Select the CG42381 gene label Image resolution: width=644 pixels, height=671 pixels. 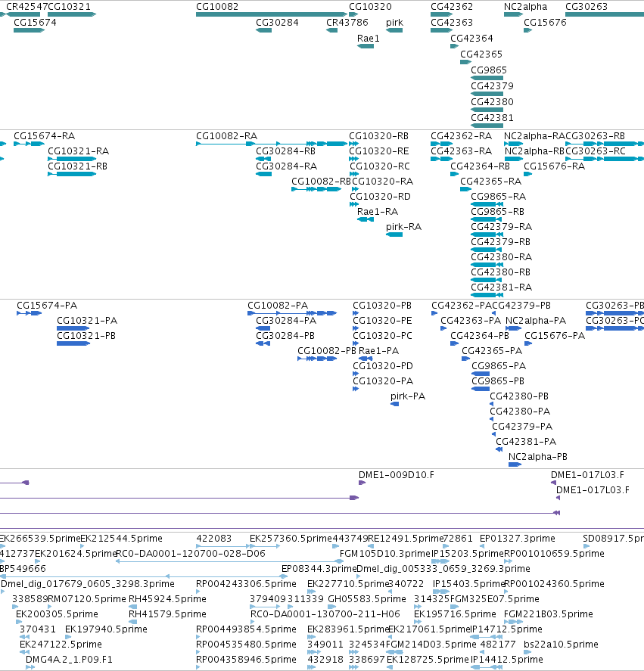(492, 118)
